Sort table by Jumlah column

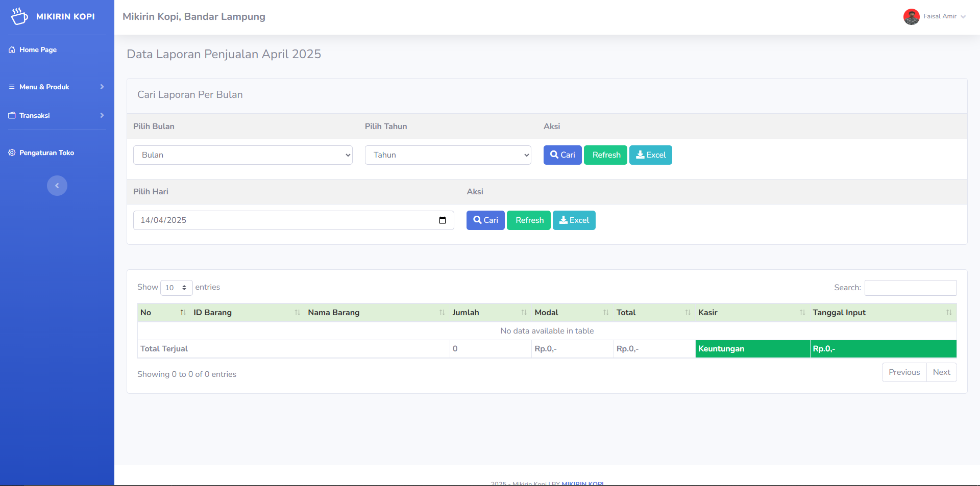(x=491, y=313)
